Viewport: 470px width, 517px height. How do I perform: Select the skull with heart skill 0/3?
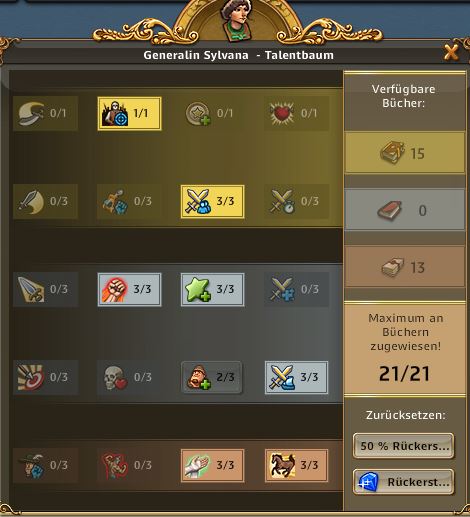[129, 378]
